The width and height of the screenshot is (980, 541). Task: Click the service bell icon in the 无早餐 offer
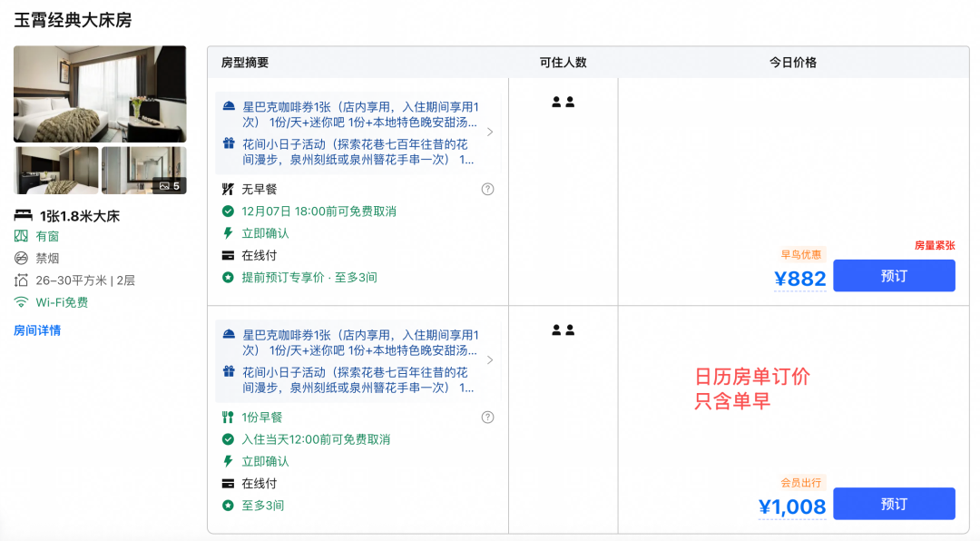point(229,106)
